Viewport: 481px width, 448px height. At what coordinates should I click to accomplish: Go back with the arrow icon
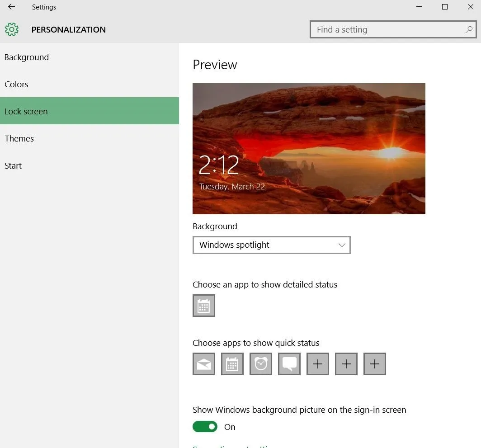pos(11,7)
